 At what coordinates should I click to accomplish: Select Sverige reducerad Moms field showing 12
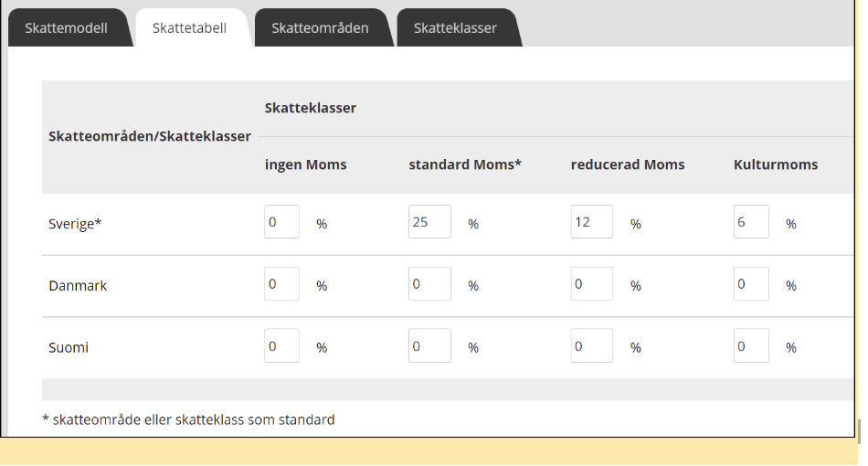tap(591, 222)
